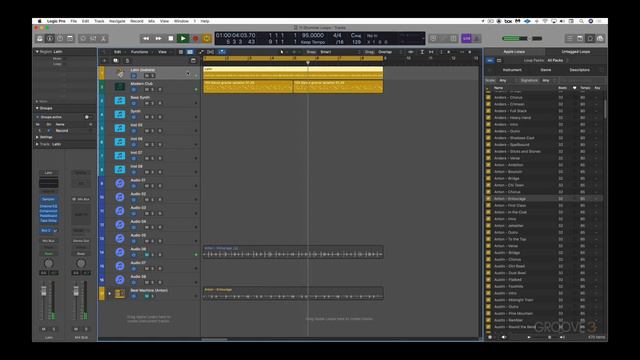Open the Quick Help button
This screenshot has width=640, height=360.
(x=60, y=38)
